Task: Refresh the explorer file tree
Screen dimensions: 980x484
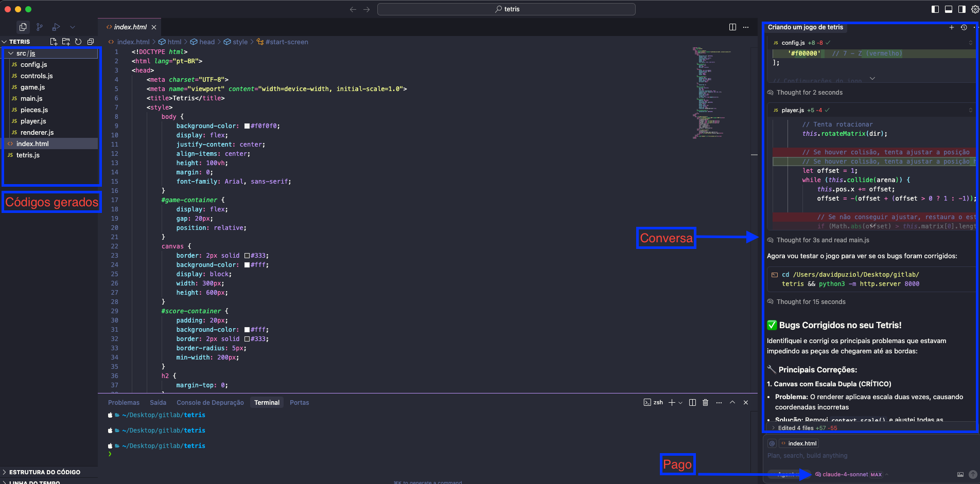Action: (78, 42)
